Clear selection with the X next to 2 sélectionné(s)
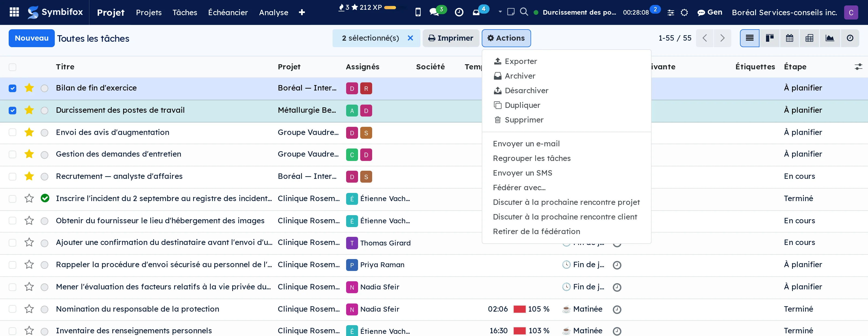 tap(410, 38)
